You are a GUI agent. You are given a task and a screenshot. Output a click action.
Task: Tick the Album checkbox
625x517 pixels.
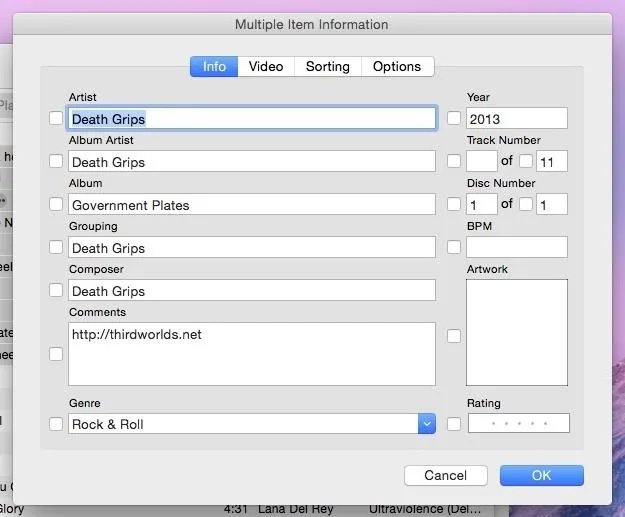pyautogui.click(x=56, y=204)
